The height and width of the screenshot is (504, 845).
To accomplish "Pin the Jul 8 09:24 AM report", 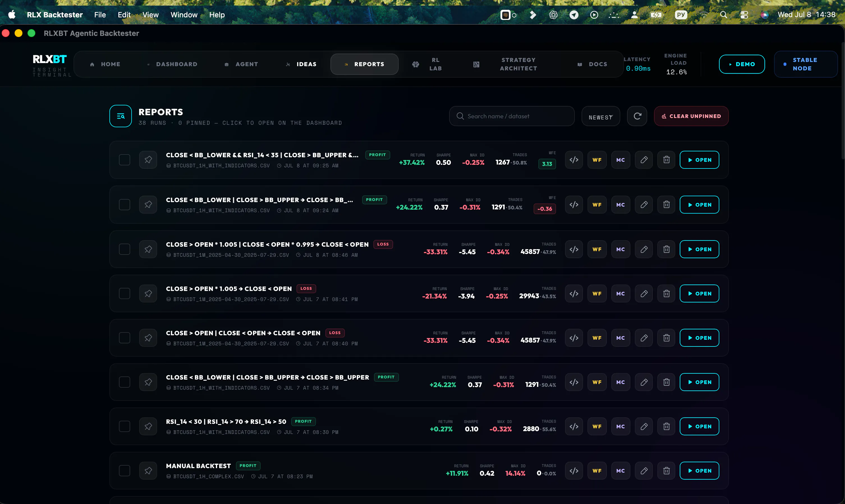I will [148, 204].
